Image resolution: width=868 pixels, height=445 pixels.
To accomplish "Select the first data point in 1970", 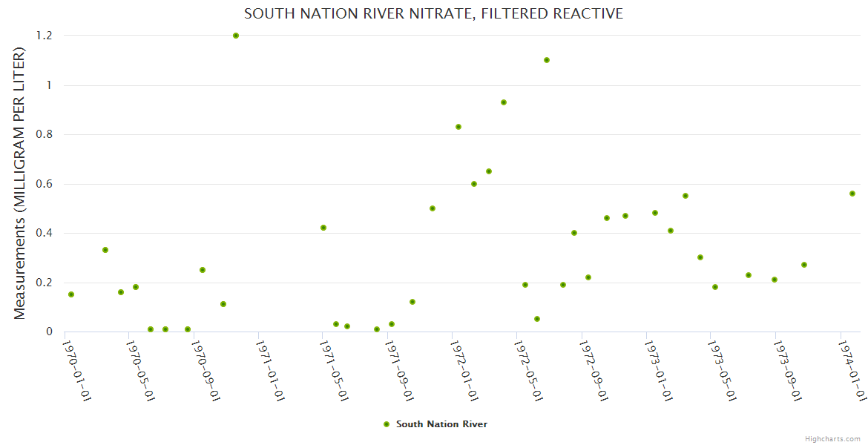I will (x=71, y=294).
